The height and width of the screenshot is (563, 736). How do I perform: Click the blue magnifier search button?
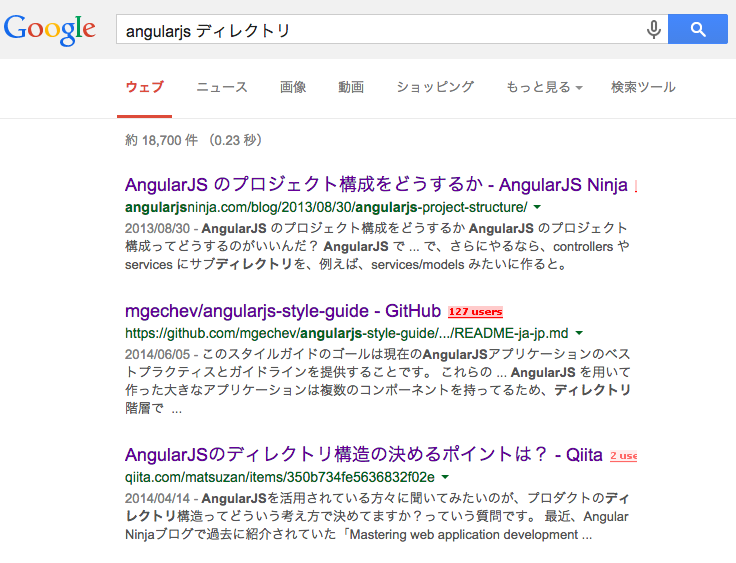pyautogui.click(x=698, y=29)
